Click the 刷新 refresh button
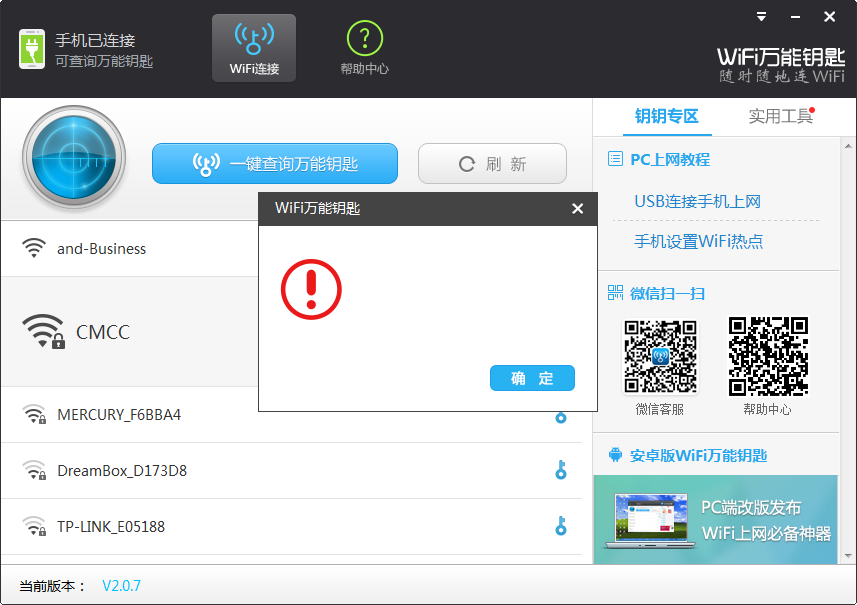This screenshot has width=857, height=605. pyautogui.click(x=492, y=163)
